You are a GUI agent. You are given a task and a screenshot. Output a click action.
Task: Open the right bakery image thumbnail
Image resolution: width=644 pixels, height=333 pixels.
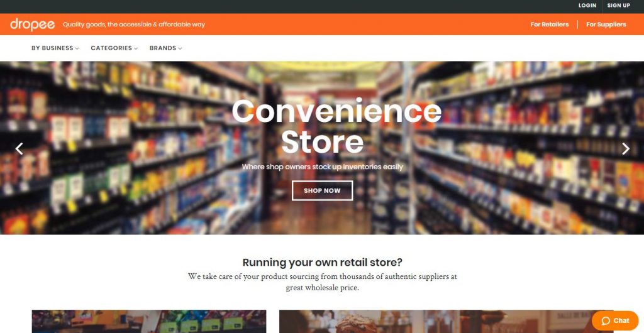pyautogui.click(x=446, y=321)
